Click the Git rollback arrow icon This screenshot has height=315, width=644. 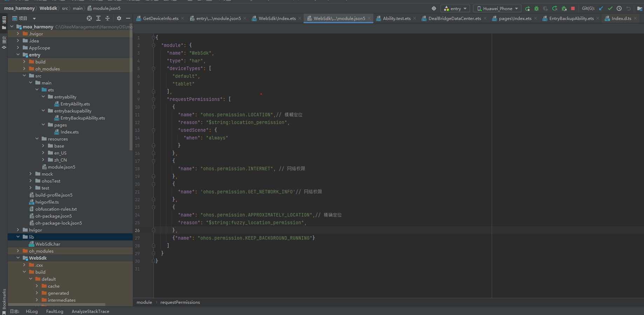(x=628, y=8)
